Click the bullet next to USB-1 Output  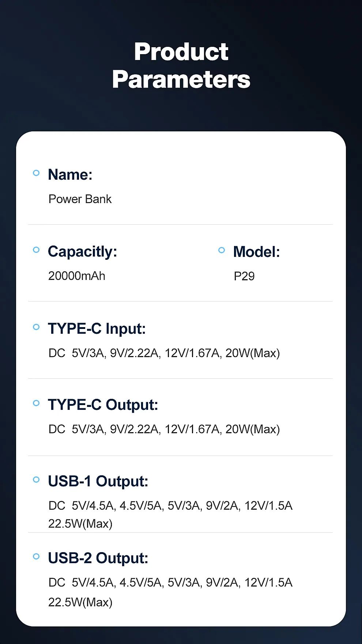(x=36, y=480)
